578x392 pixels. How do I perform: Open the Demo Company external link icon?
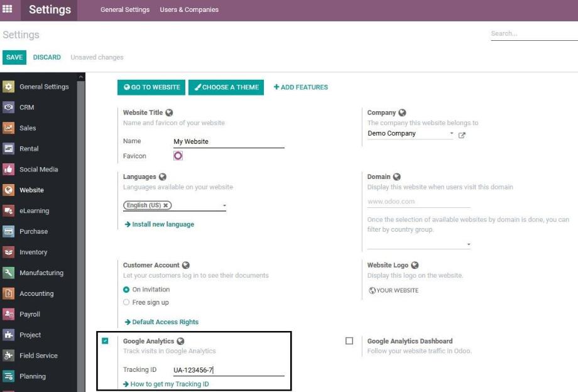click(x=462, y=133)
